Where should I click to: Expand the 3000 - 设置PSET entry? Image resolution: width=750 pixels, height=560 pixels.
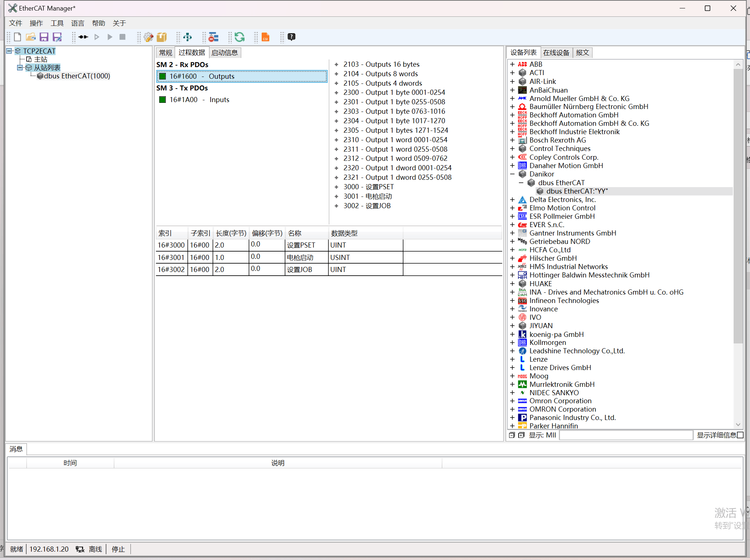tap(336, 187)
